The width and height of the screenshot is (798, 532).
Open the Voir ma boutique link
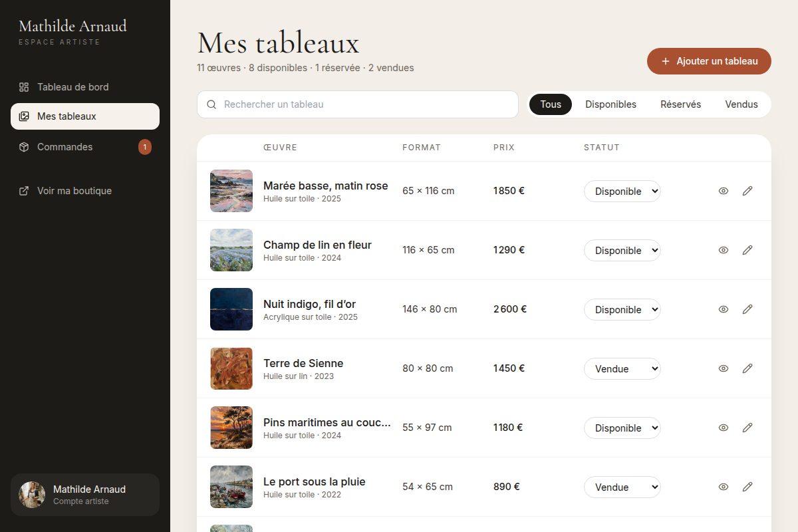[x=85, y=191]
